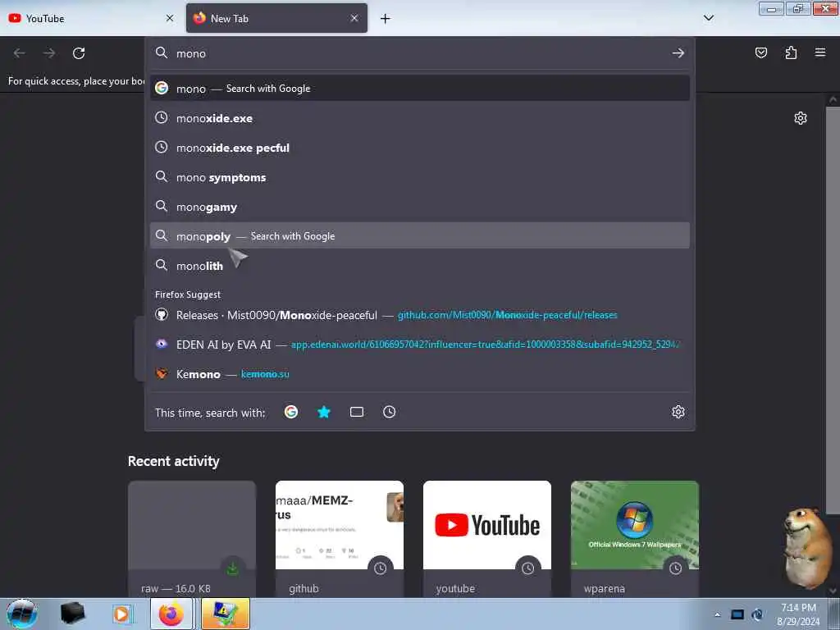Screen dimensions: 840x630
Task: Search open Tabs with rectangle icon
Action: 357,412
